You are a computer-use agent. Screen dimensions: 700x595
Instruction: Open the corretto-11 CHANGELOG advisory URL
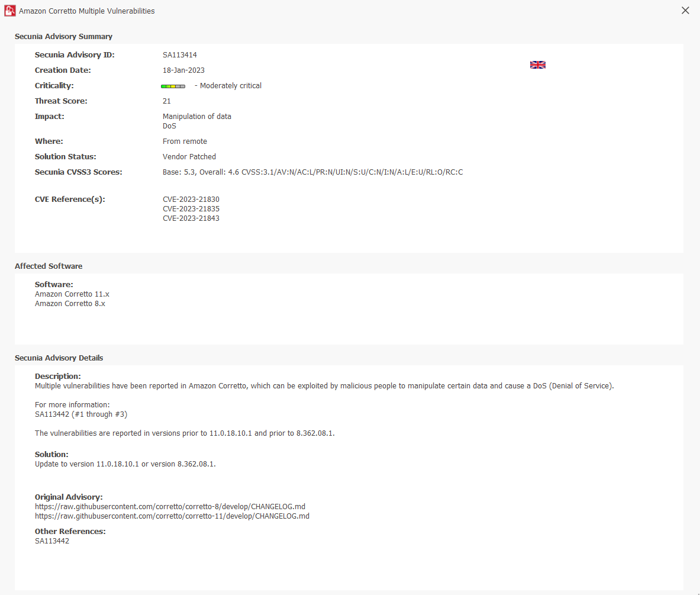172,516
